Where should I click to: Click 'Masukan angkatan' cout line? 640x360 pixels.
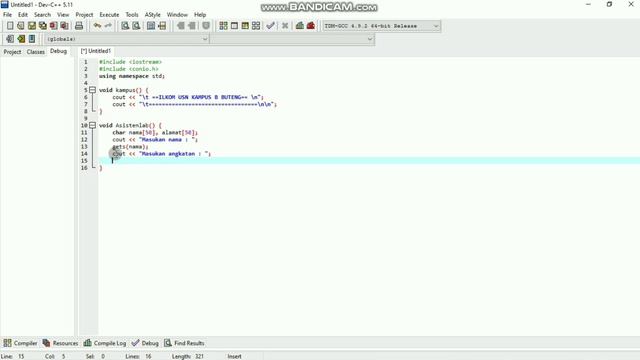162,154
